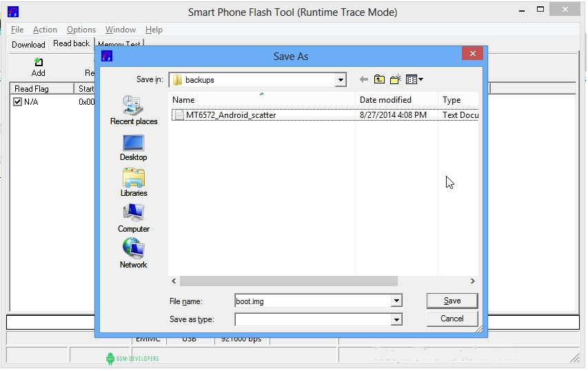
Task: Select the MT6572_Android_scatter file name
Action: 231,115
